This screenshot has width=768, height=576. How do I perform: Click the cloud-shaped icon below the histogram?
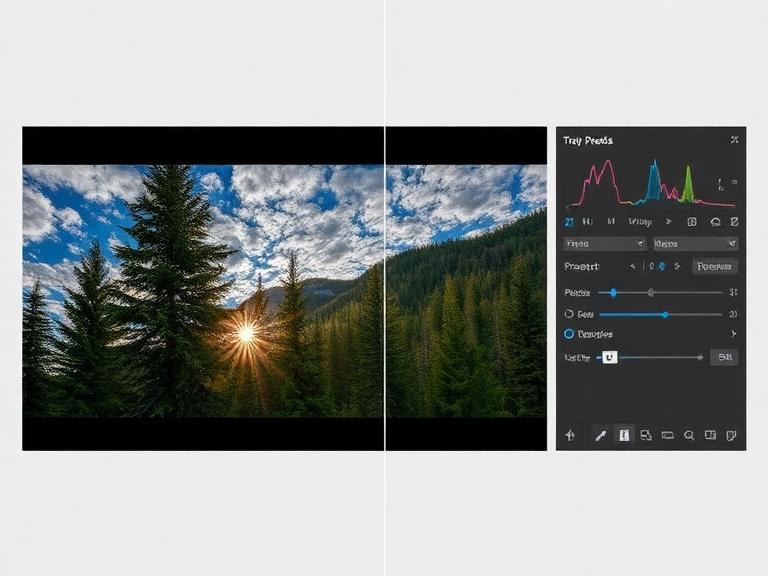(x=715, y=221)
